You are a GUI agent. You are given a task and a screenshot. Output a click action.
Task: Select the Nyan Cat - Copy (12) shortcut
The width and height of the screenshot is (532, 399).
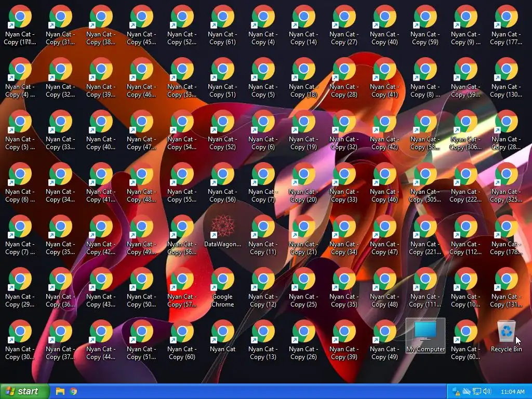263,288
